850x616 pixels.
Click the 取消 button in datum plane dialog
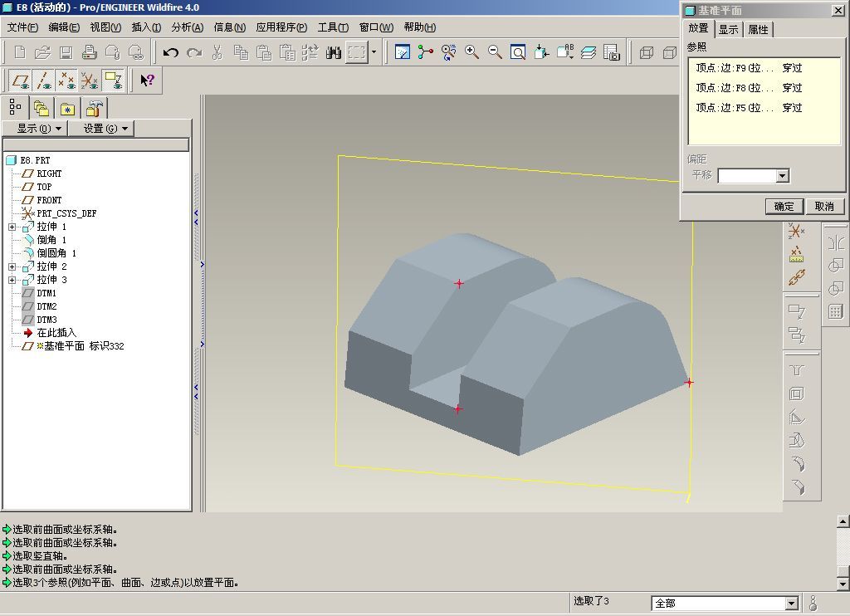824,206
